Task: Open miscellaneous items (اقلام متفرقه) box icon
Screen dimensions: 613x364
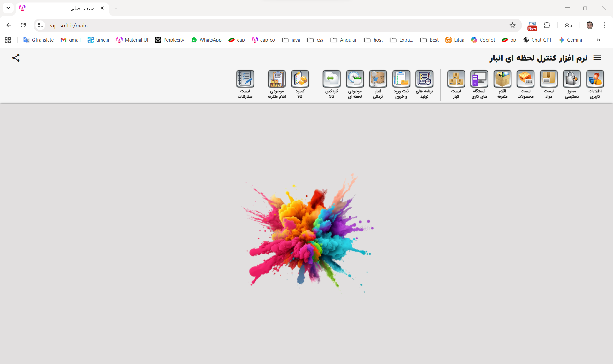Action: (x=502, y=79)
